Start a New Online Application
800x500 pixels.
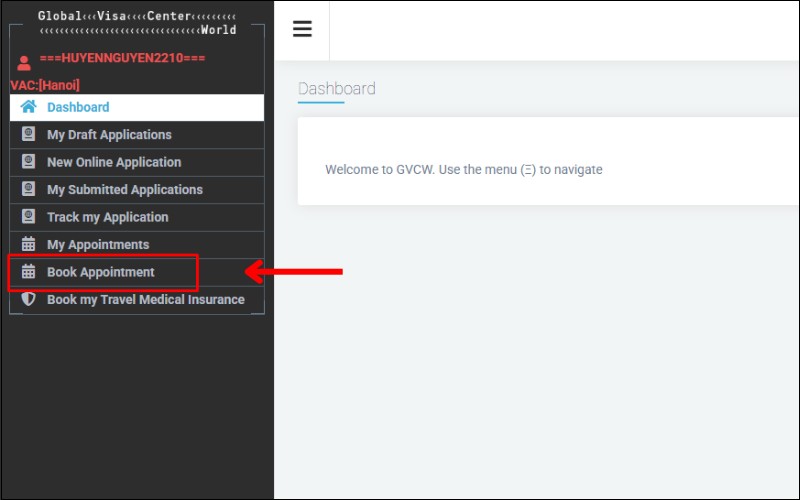pos(114,162)
